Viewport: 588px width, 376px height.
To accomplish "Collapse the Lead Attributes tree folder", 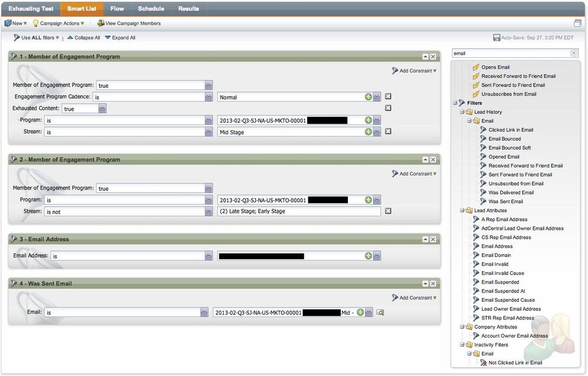I will tap(463, 210).
